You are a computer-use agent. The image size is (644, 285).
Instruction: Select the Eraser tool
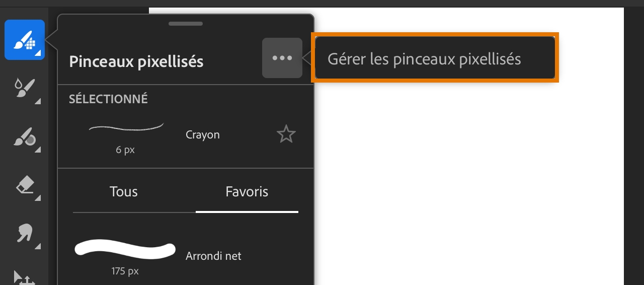pos(24,185)
